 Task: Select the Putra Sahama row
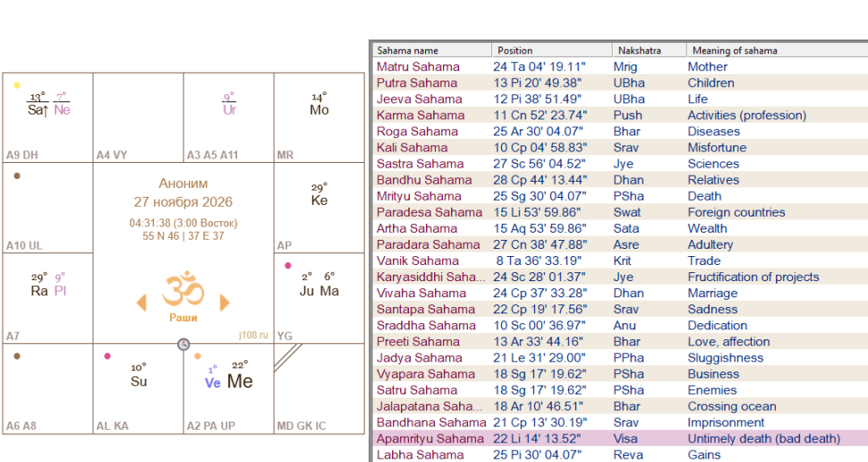(620, 82)
